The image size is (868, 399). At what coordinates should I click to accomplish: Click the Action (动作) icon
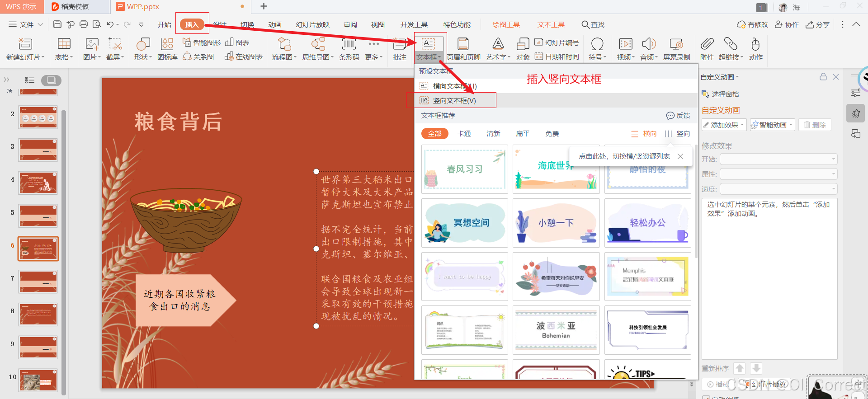point(755,44)
